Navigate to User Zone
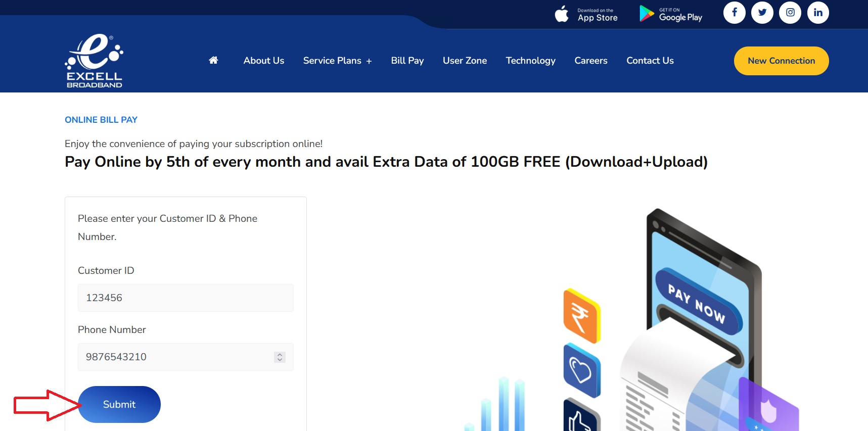This screenshot has width=868, height=431. 465,61
